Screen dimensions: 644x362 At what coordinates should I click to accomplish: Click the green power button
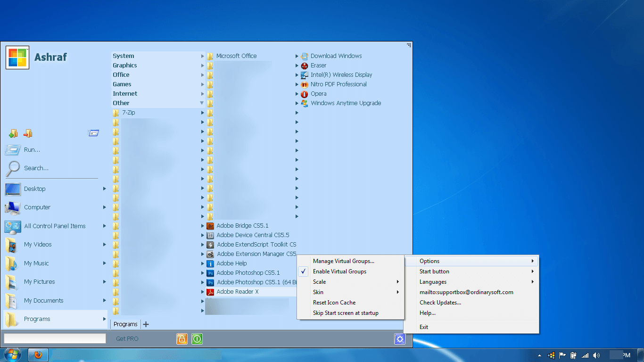point(197,338)
